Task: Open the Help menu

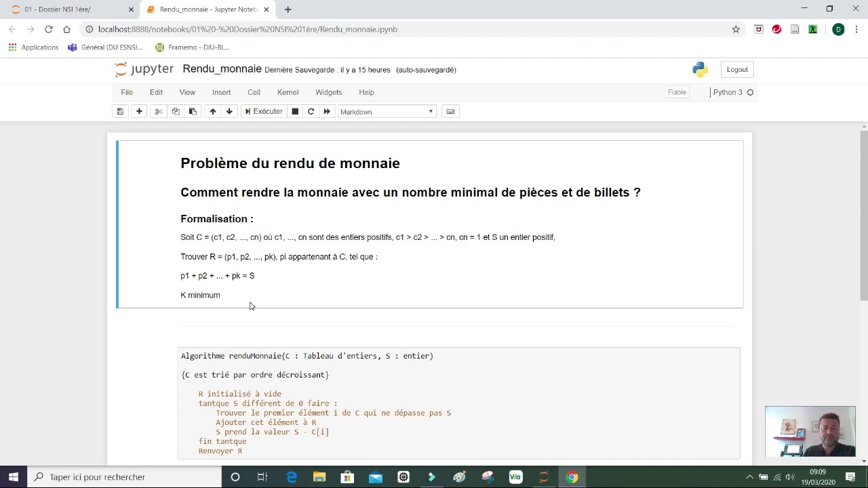Action: coord(366,92)
